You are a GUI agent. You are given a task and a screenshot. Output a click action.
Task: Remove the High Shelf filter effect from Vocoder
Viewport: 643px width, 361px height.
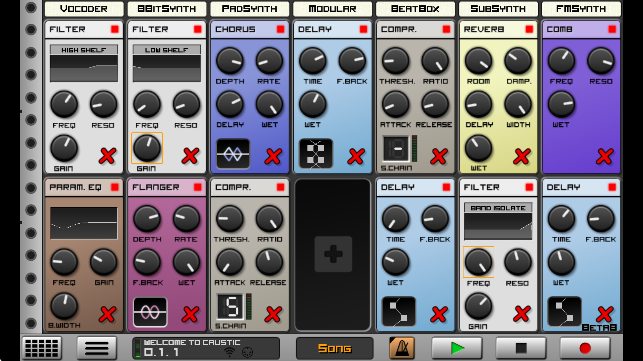click(107, 156)
